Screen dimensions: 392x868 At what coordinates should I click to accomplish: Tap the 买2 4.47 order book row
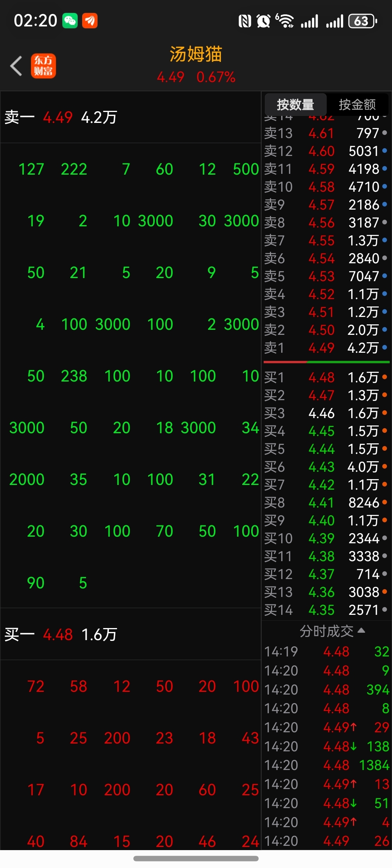coord(326,395)
